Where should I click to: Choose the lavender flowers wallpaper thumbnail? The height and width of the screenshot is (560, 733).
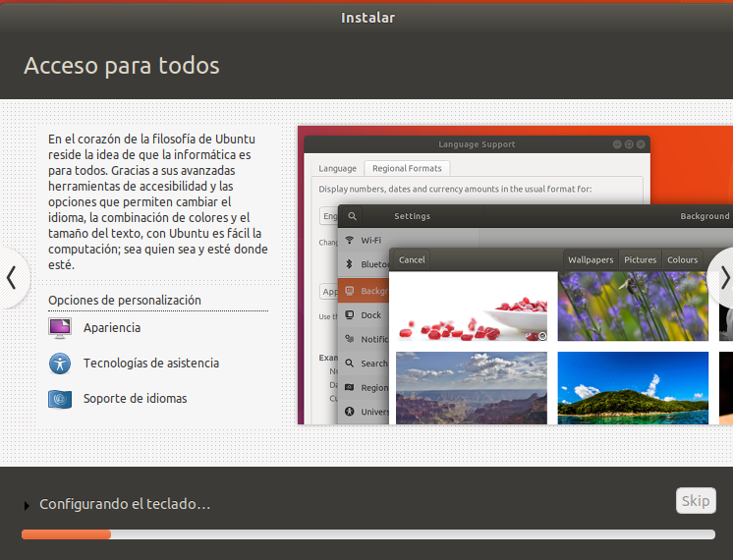click(x=633, y=307)
